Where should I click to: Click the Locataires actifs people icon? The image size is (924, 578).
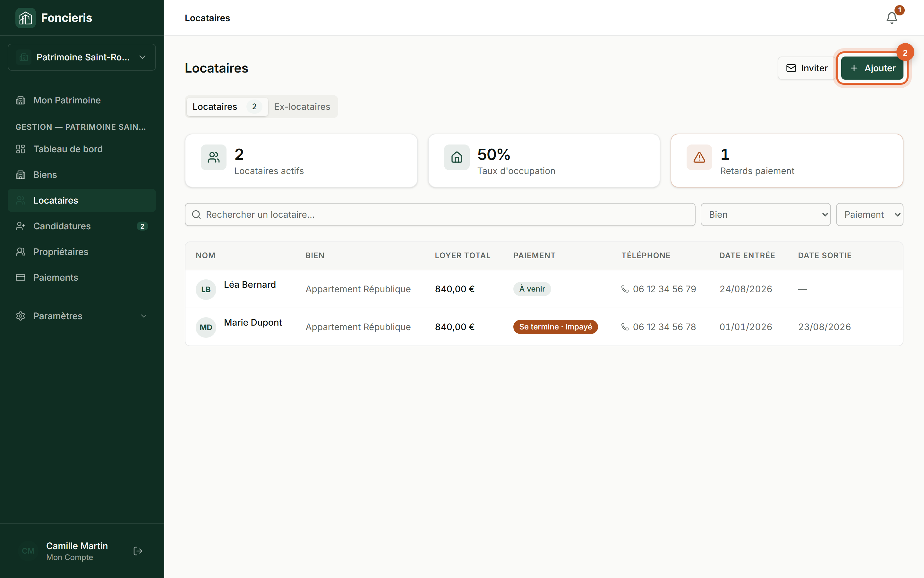click(x=214, y=157)
